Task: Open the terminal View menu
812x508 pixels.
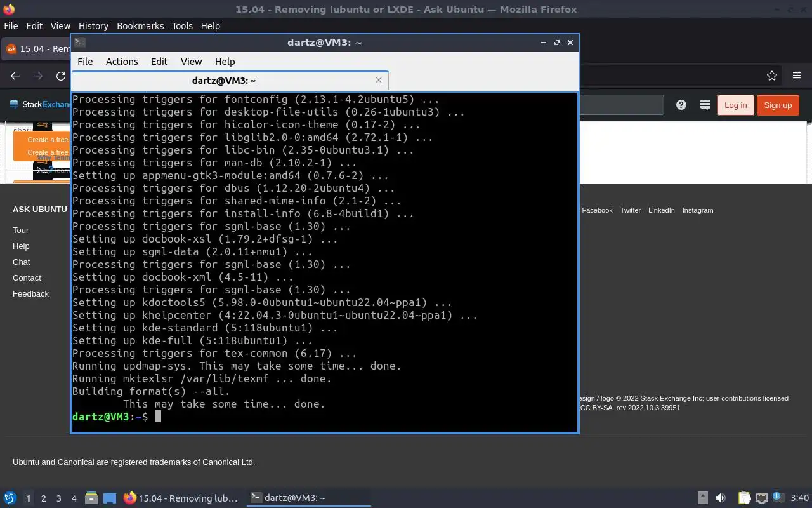Action: (191, 62)
